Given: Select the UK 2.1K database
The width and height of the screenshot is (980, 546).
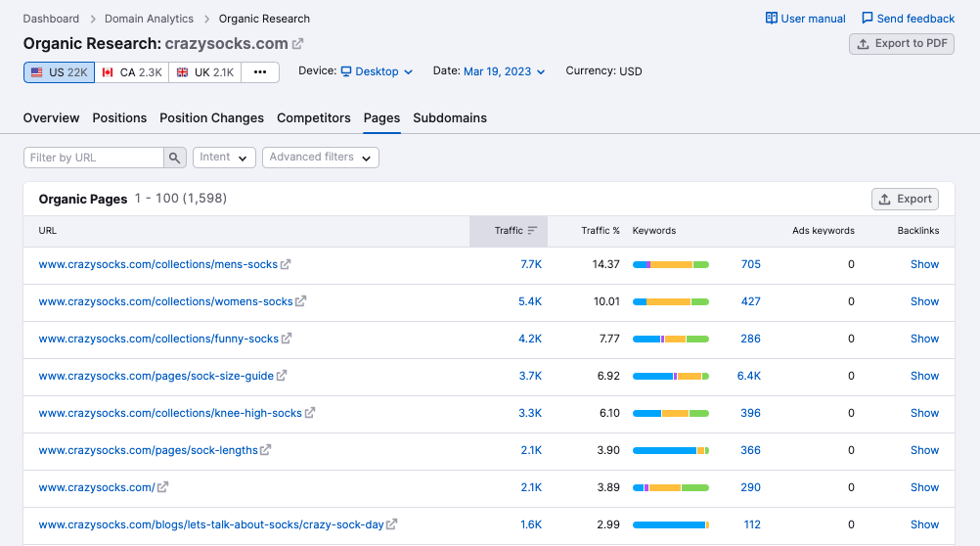Looking at the screenshot, I should [205, 72].
